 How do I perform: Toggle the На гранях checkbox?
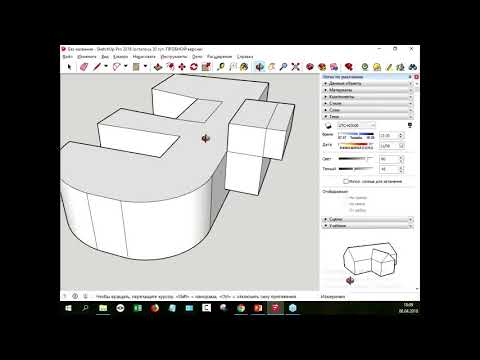[x=347, y=198]
